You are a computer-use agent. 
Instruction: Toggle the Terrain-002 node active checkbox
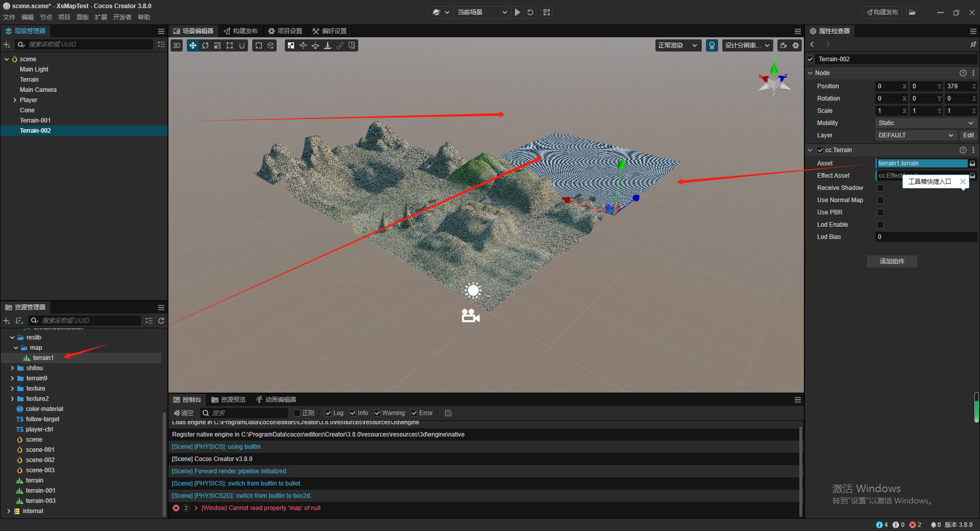[810, 59]
